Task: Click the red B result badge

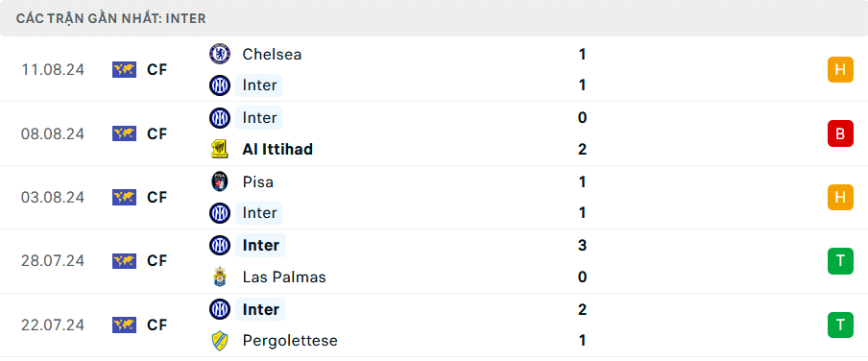Action: point(840,133)
